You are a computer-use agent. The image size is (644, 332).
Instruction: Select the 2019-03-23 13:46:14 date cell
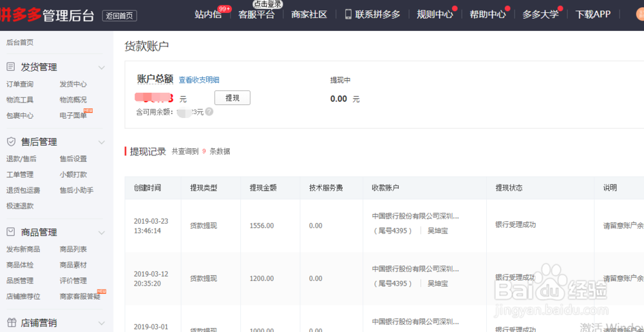click(x=151, y=226)
